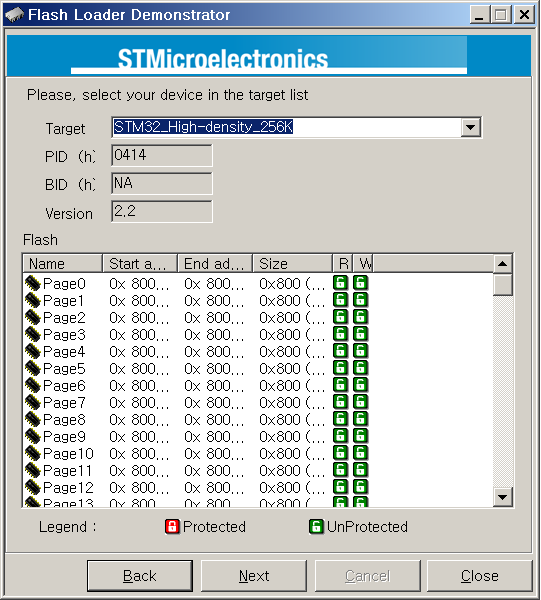This screenshot has width=541, height=600.
Task: Click the R column header
Action: [342, 264]
